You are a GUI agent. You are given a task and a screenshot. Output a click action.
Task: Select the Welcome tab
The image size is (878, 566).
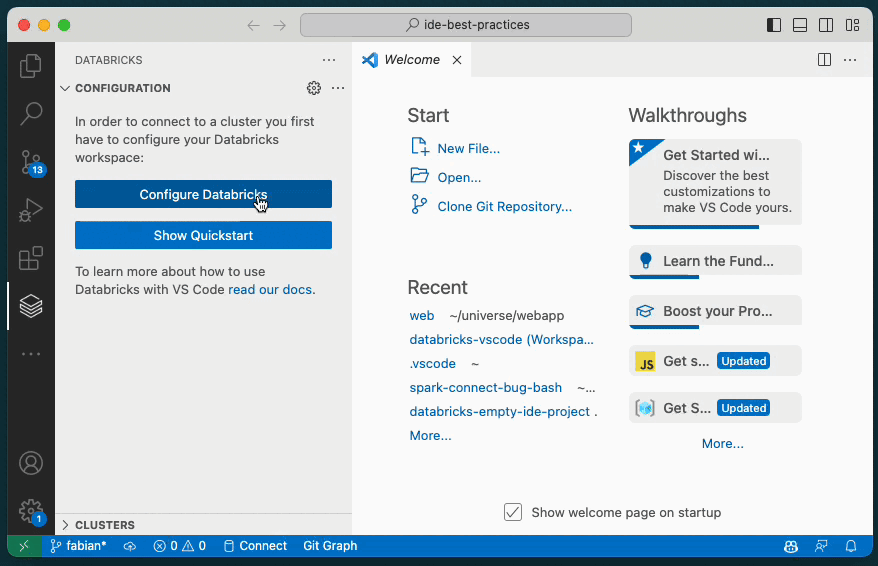(x=412, y=60)
